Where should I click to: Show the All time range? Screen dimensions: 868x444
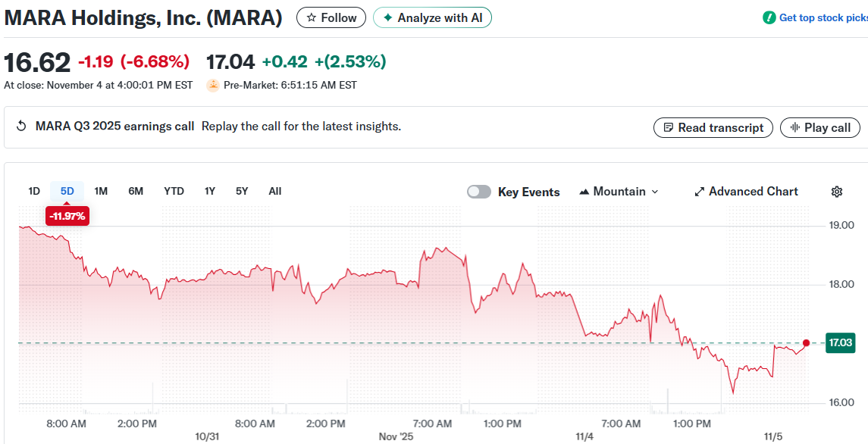tap(275, 191)
